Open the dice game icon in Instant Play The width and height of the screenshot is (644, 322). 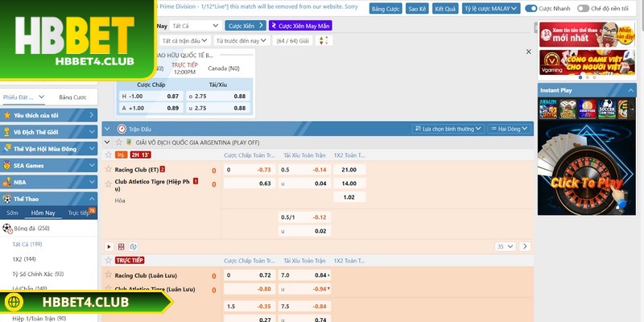(568, 109)
